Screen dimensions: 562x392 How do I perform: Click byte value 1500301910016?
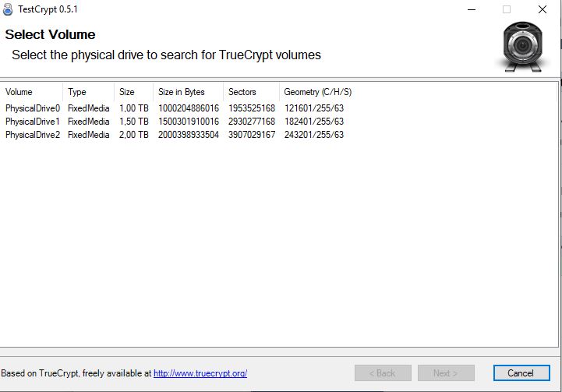(x=189, y=122)
